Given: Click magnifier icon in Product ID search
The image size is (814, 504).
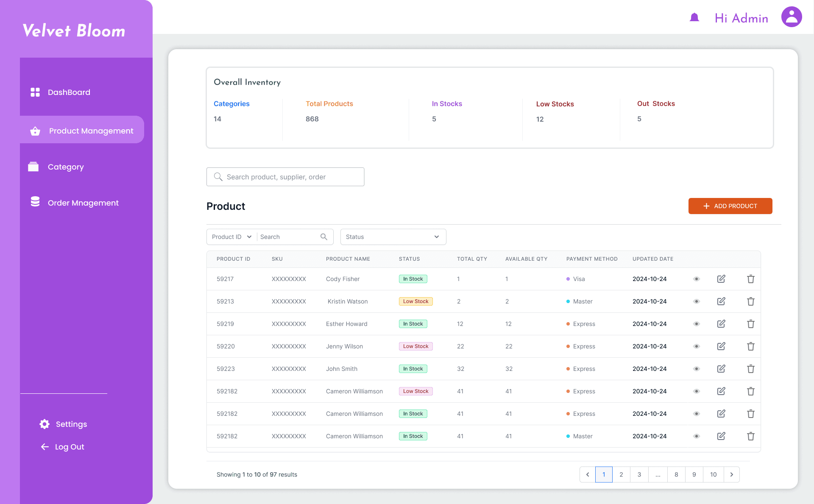Looking at the screenshot, I should tap(324, 237).
